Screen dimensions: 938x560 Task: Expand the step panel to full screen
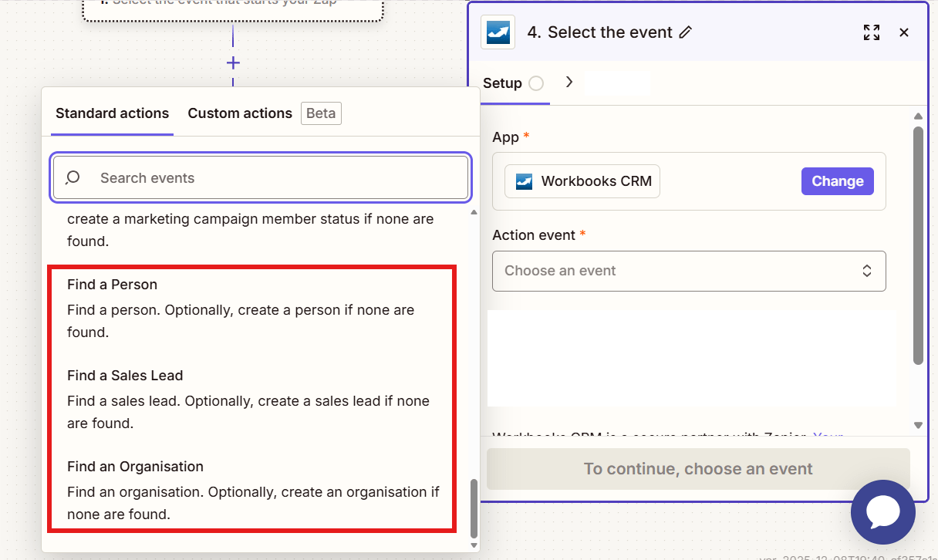[x=872, y=32]
